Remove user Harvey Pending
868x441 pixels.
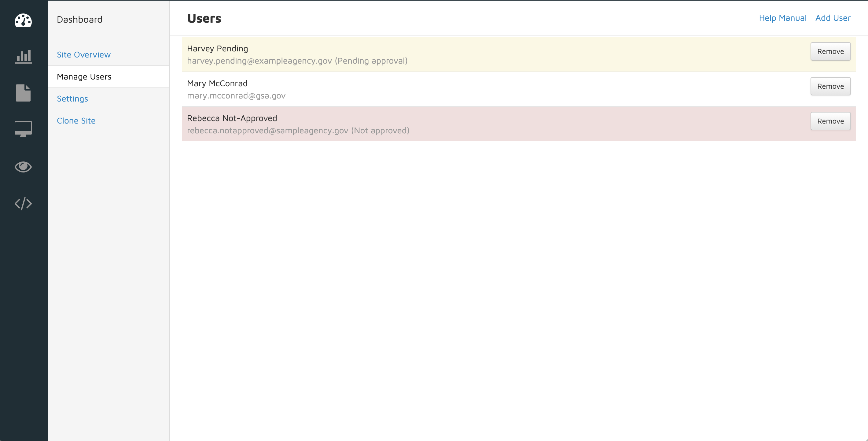pyautogui.click(x=830, y=51)
